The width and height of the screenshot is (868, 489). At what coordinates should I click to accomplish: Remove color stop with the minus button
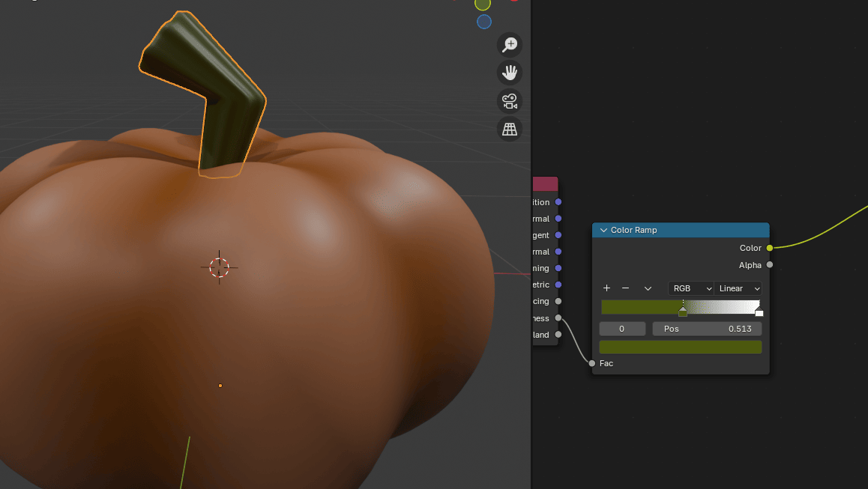pyautogui.click(x=626, y=288)
